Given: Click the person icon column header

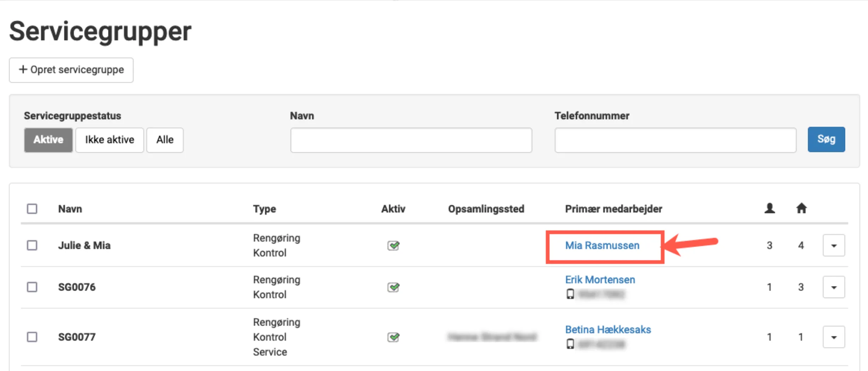Looking at the screenshot, I should pyautogui.click(x=769, y=208).
